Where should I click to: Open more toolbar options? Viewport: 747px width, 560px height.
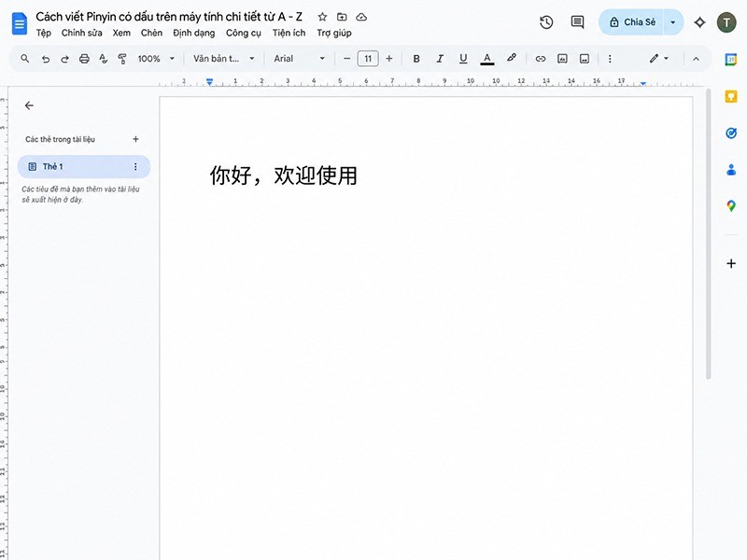coord(610,59)
